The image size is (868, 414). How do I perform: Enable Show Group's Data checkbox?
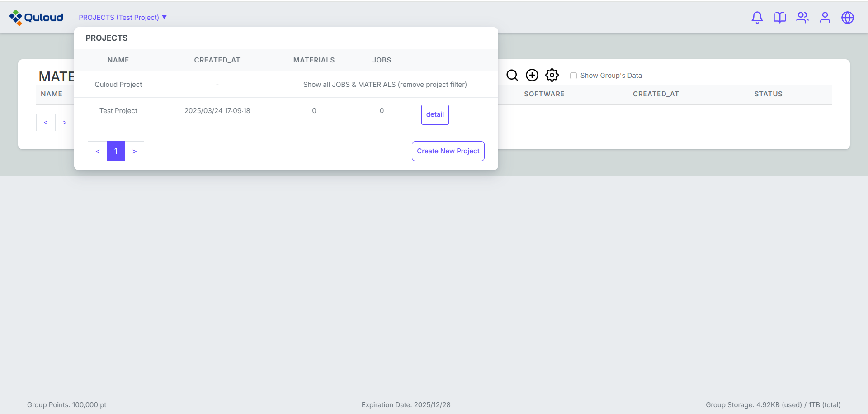pyautogui.click(x=573, y=76)
